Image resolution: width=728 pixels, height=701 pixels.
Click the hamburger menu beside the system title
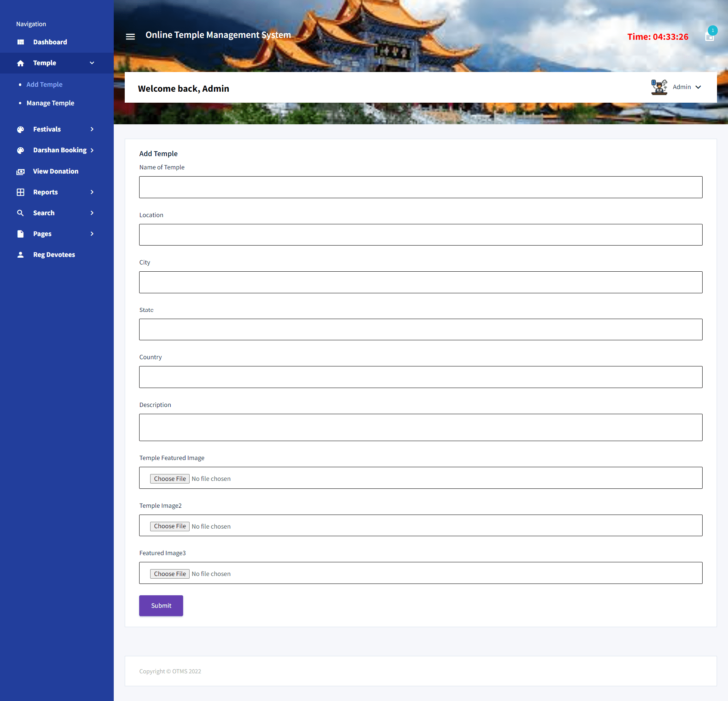130,36
